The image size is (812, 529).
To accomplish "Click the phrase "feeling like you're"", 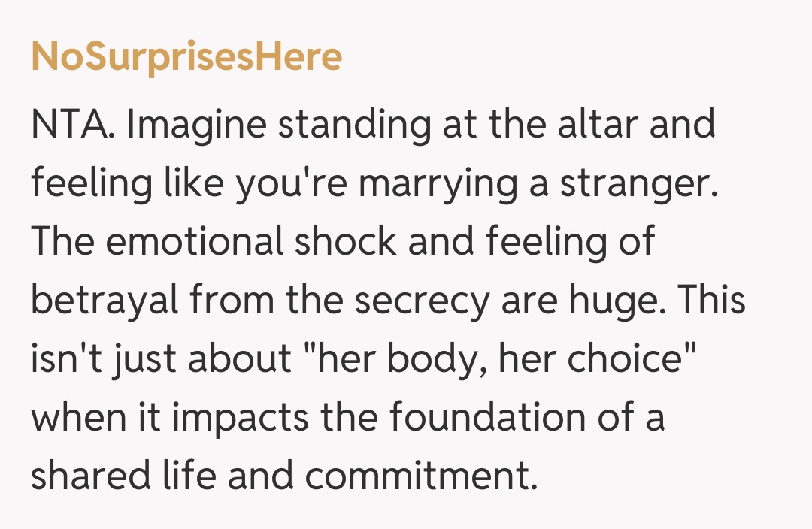I will 174,183.
